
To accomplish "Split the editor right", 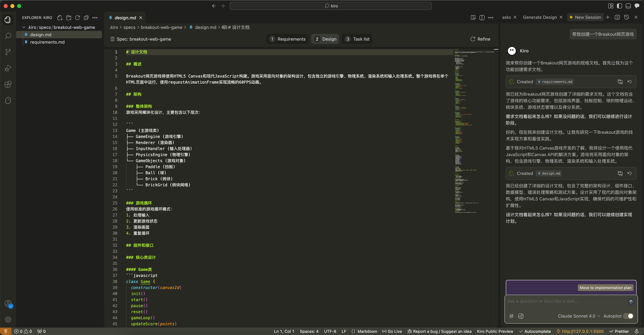I will 482,17.
